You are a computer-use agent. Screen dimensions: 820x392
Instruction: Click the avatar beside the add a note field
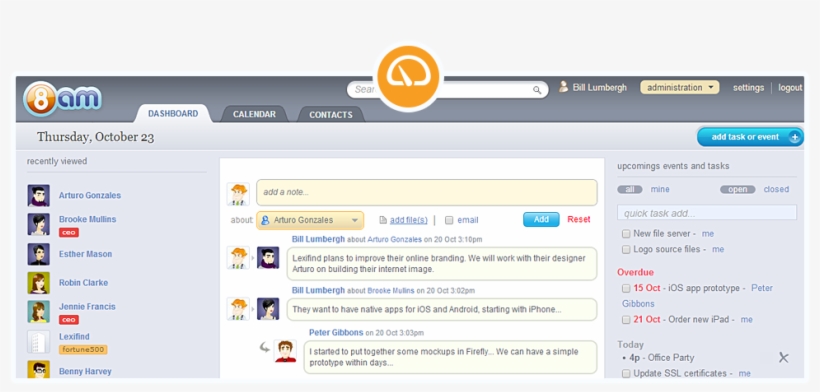pos(238,194)
